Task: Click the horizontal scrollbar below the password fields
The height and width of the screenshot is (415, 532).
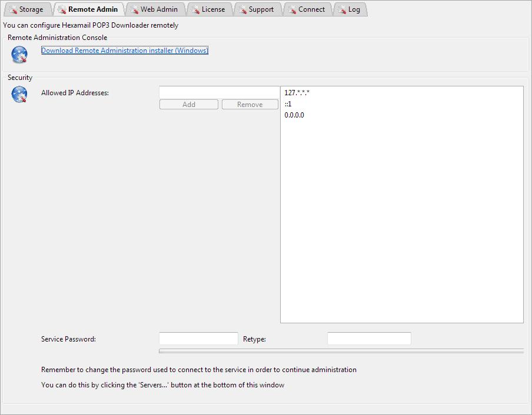Action: click(340, 351)
